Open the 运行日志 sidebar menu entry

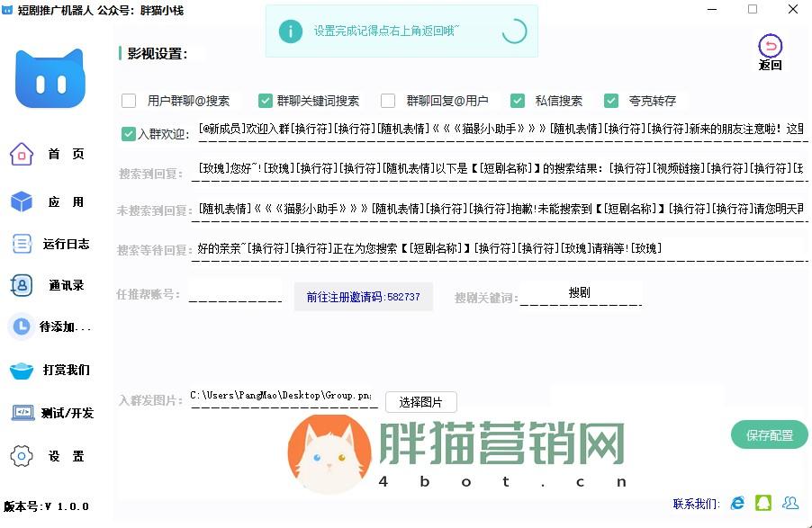click(54, 244)
